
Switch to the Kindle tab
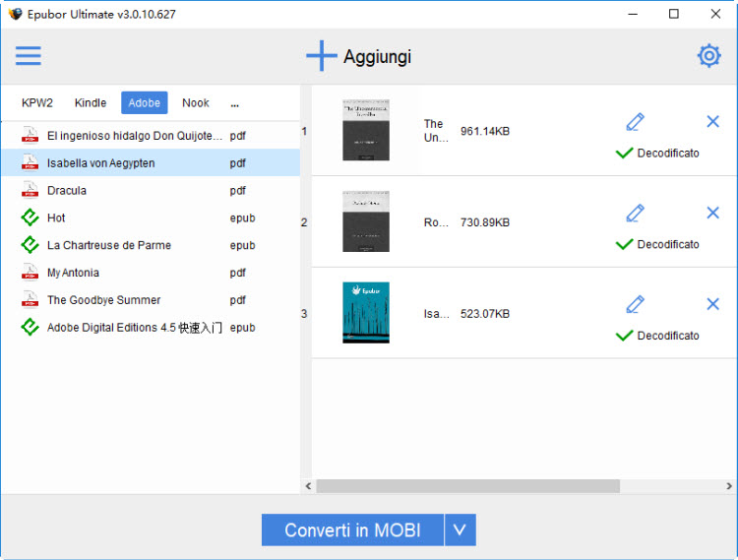pyautogui.click(x=91, y=102)
